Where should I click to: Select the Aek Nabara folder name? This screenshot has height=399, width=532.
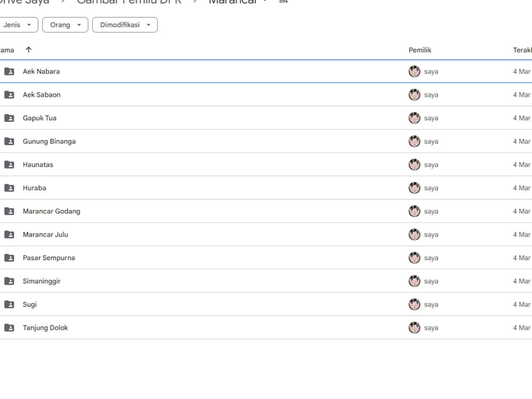pos(41,72)
